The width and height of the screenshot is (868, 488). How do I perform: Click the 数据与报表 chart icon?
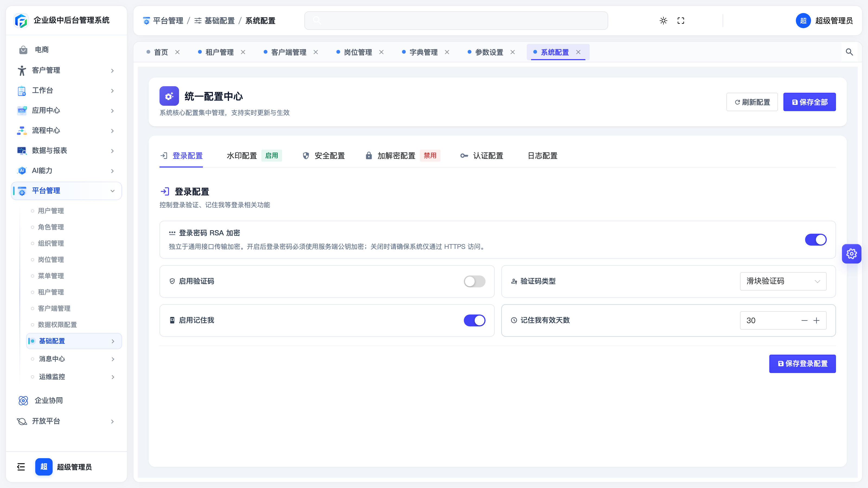coord(22,150)
